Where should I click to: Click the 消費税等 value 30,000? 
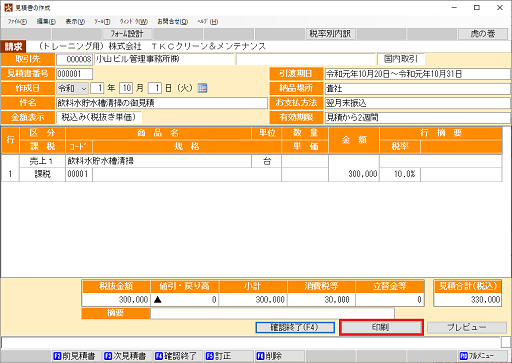321,300
